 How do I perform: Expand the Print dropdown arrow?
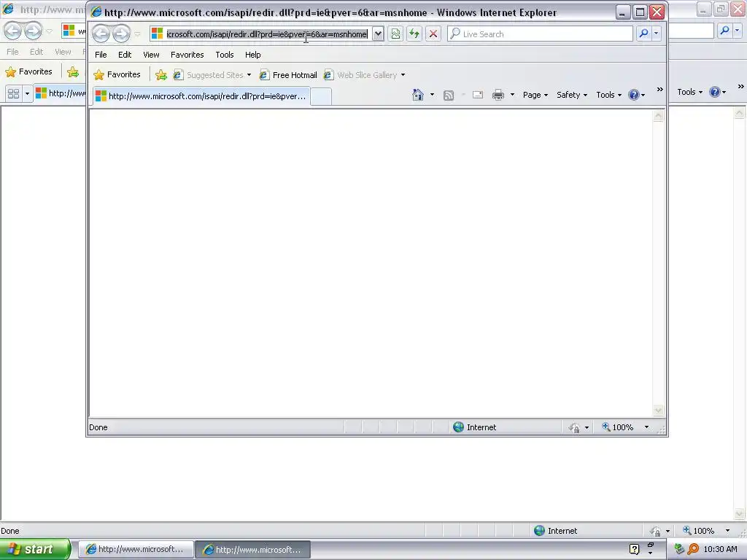[x=513, y=96]
